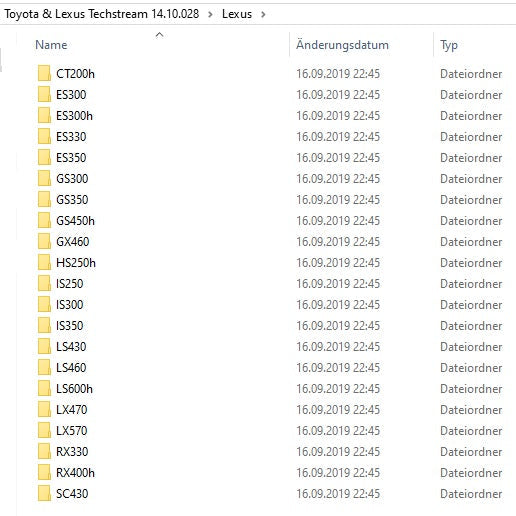Select the SC430 folder name
Image resolution: width=516 pixels, height=516 pixels.
click(x=72, y=494)
